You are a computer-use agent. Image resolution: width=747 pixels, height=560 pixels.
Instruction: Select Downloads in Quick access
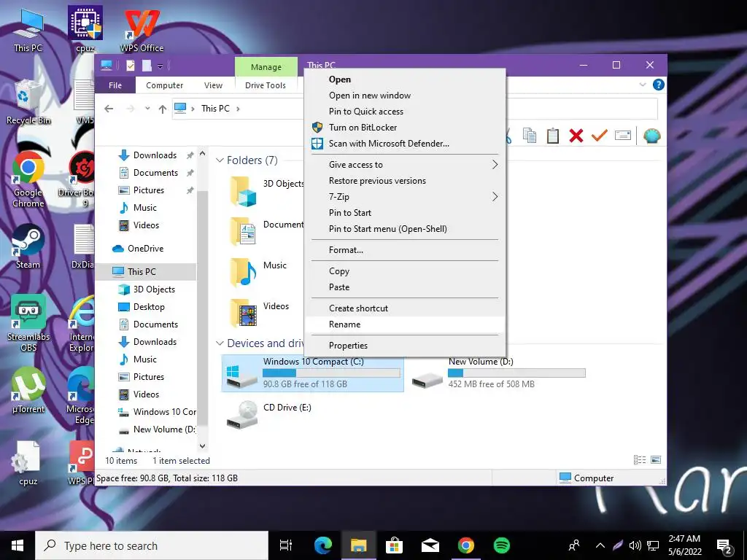pos(155,155)
